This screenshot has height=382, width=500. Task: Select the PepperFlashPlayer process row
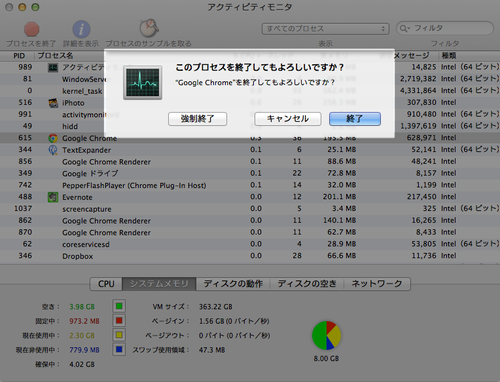point(250,185)
